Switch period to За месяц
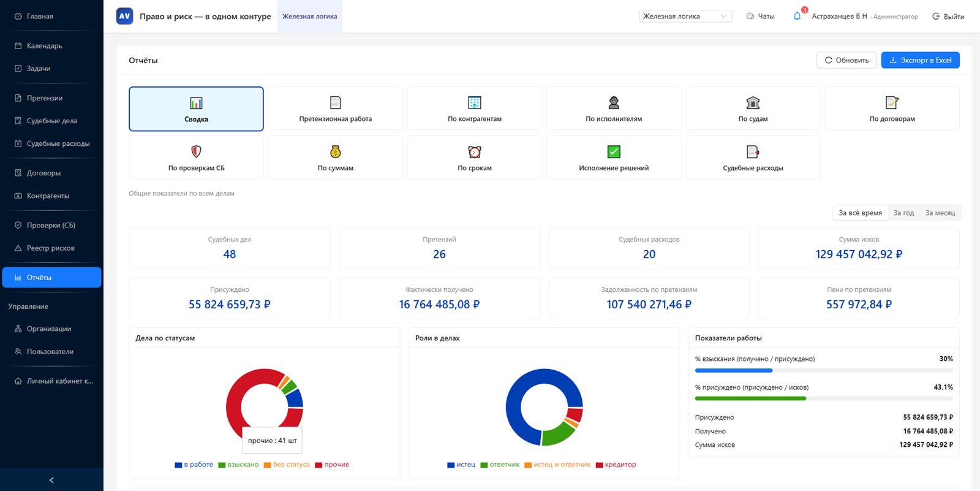 (x=940, y=213)
